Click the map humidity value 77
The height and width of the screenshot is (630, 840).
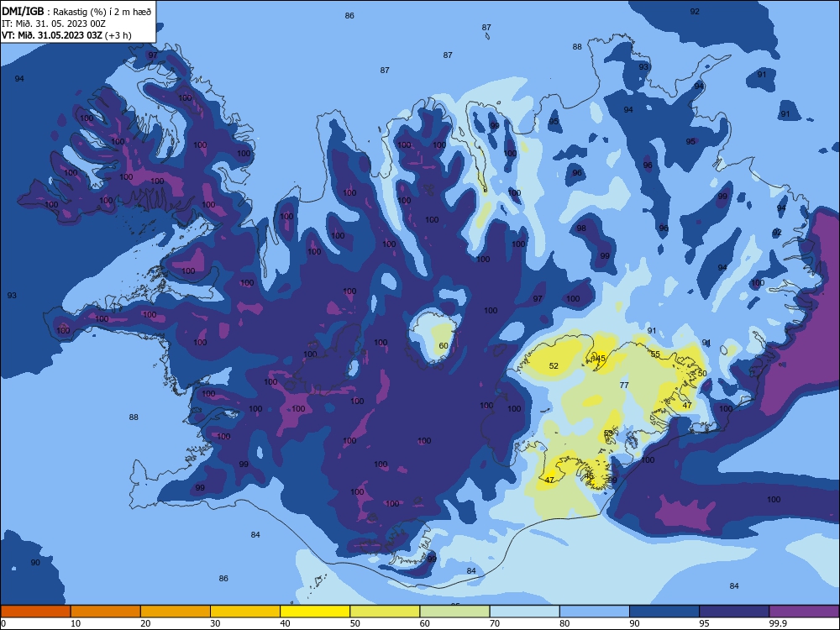[624, 386]
